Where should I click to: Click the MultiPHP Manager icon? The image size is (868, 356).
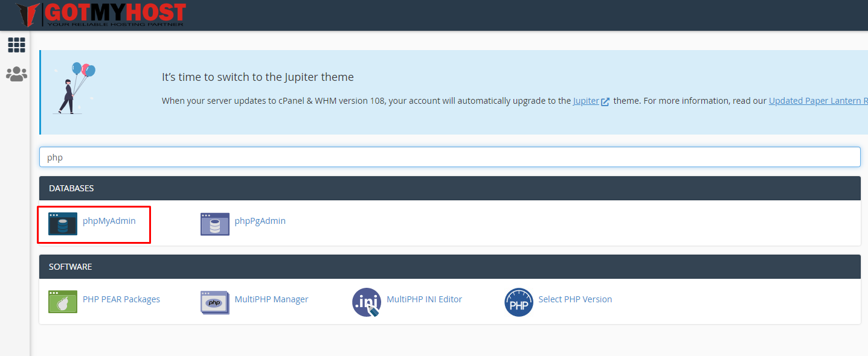click(x=215, y=302)
